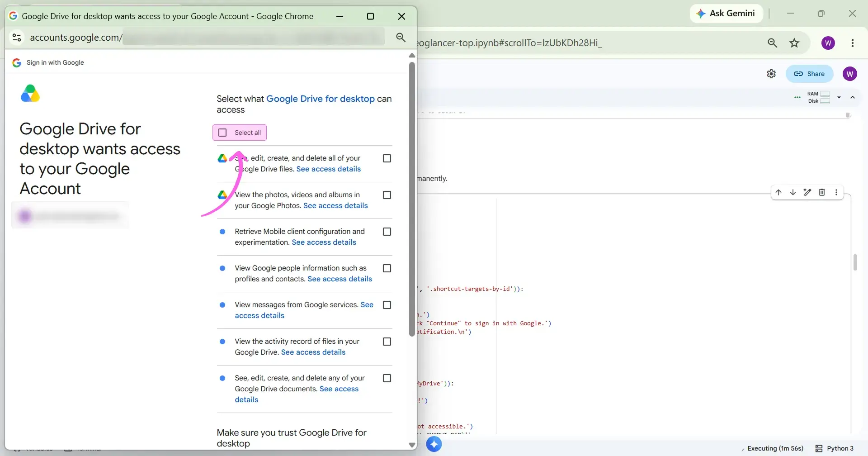The height and width of the screenshot is (456, 868).
Task: Click the Google Drive logo above the heading
Action: [x=30, y=93]
